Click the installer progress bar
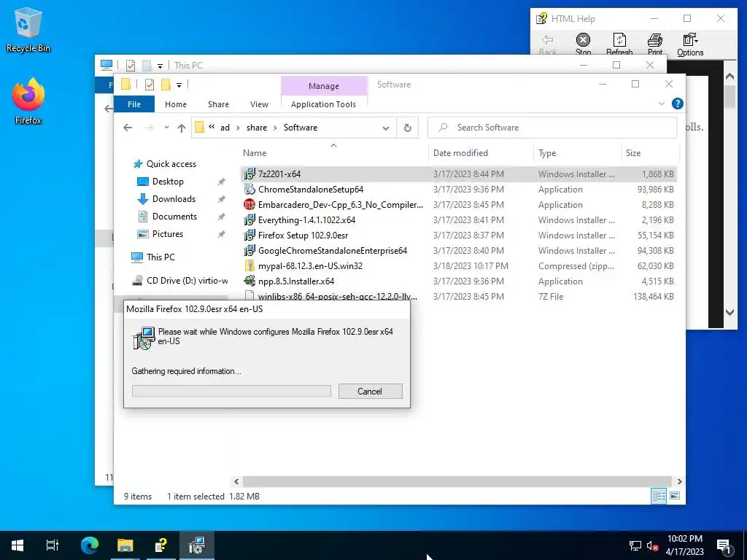Viewport: 747px width, 560px height. click(231, 392)
